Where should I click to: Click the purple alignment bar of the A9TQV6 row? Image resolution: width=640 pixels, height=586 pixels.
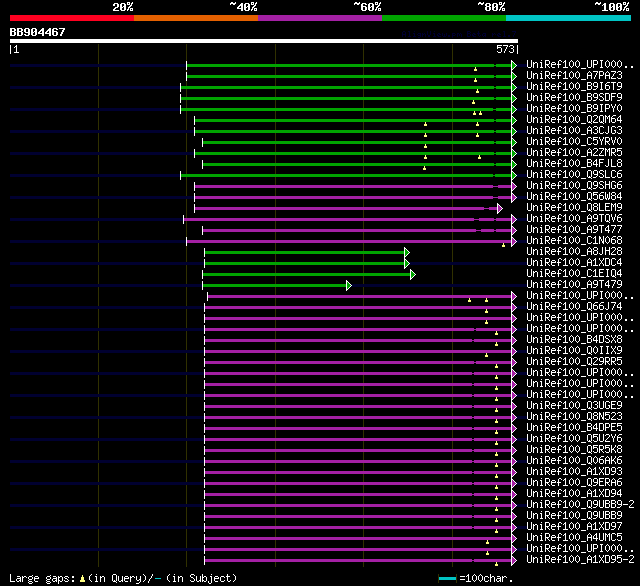click(347, 220)
